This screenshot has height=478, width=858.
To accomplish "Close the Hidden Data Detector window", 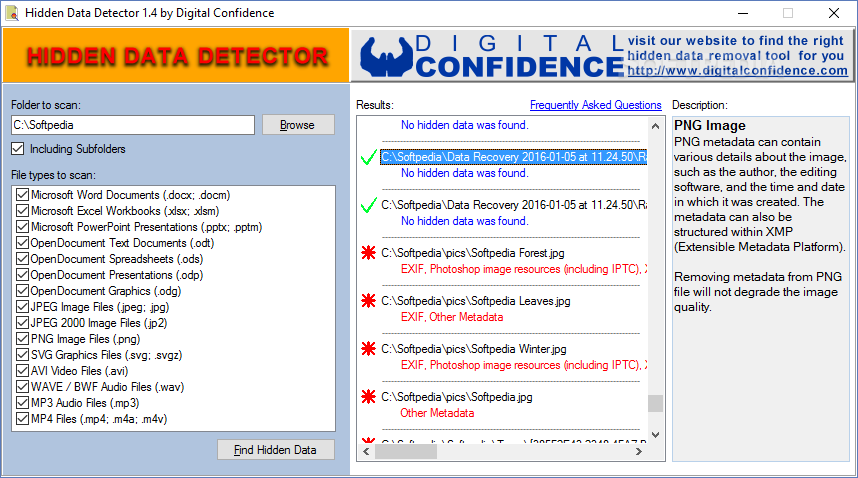I will (x=833, y=13).
